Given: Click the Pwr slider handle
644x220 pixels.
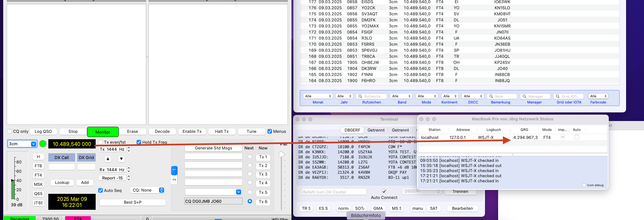Looking at the screenshot, I should pyautogui.click(x=282, y=155).
